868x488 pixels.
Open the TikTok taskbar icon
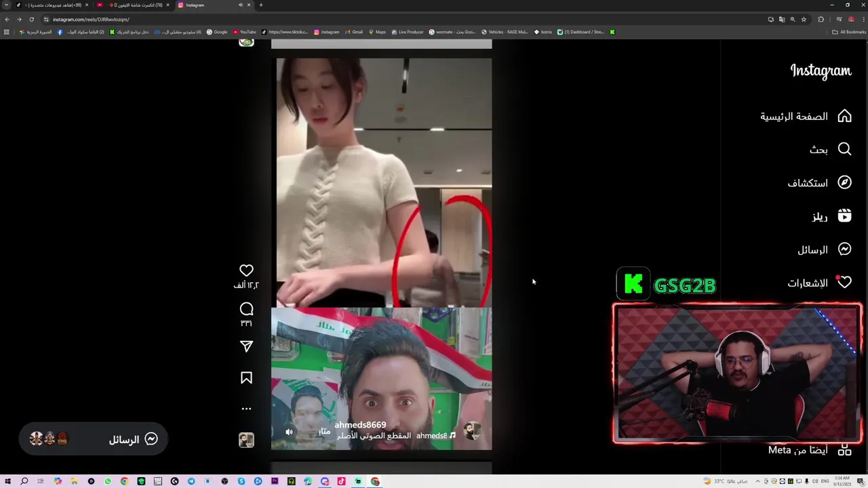click(x=341, y=481)
